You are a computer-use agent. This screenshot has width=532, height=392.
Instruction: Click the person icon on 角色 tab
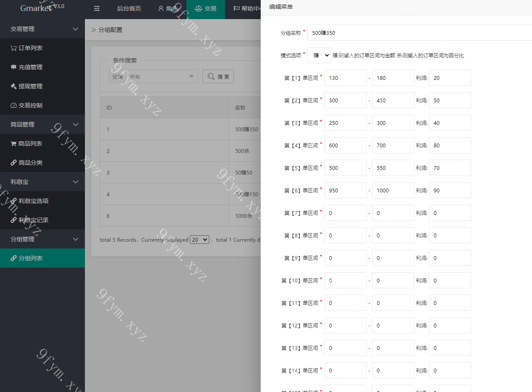(x=161, y=8)
